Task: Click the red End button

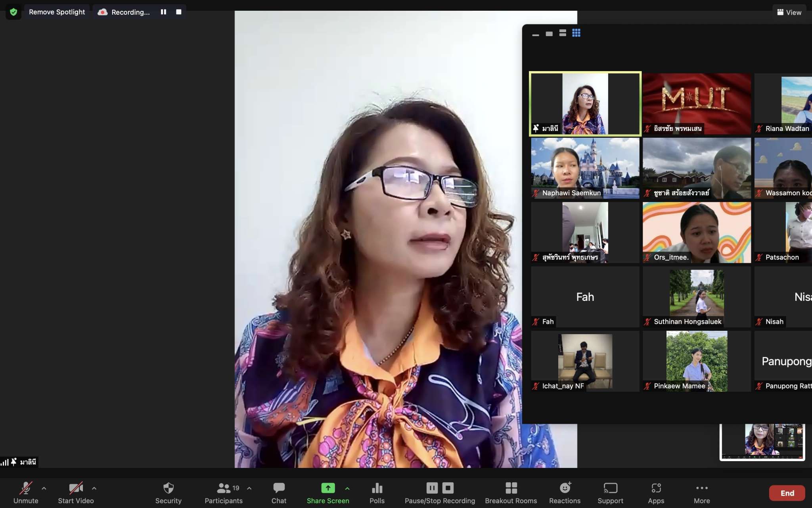Action: [787, 493]
